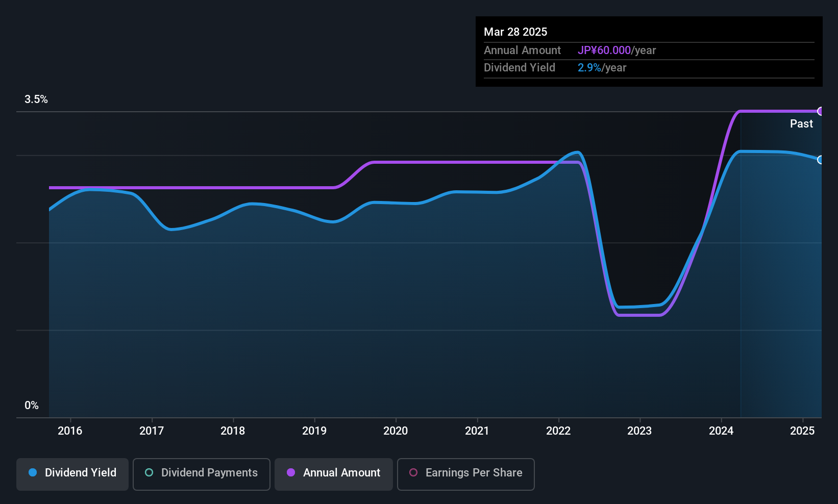The height and width of the screenshot is (504, 838).
Task: Click the 3.5% y-axis label
Action: pyautogui.click(x=36, y=99)
